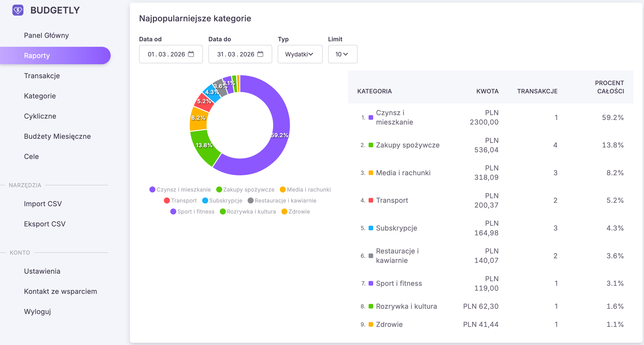Toggle Restauracje i kawiarnie legend entry
This screenshot has width=644, height=345.
[282, 201]
